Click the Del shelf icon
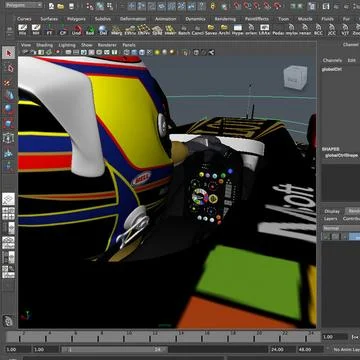Viewport: 360px width, 360px height. click(103, 29)
